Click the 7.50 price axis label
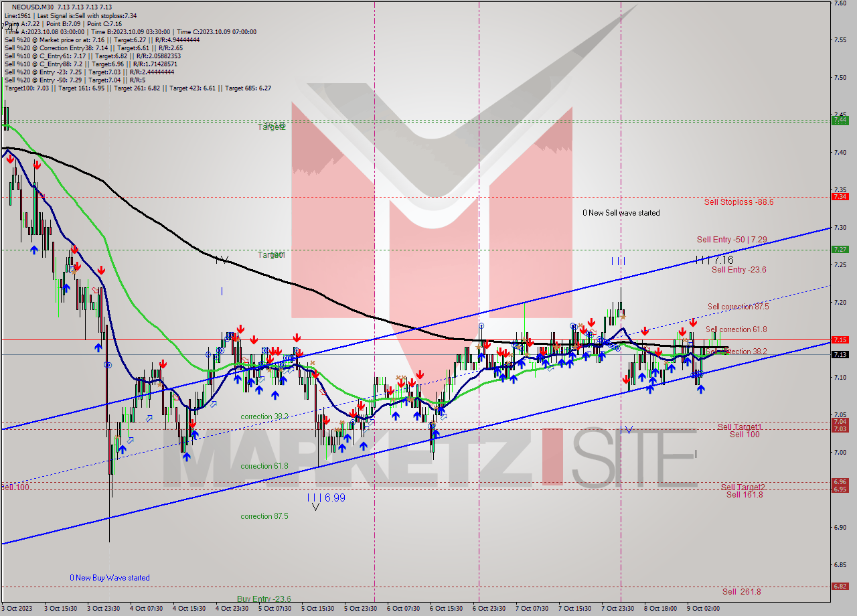The width and height of the screenshot is (857, 616). tap(840, 78)
